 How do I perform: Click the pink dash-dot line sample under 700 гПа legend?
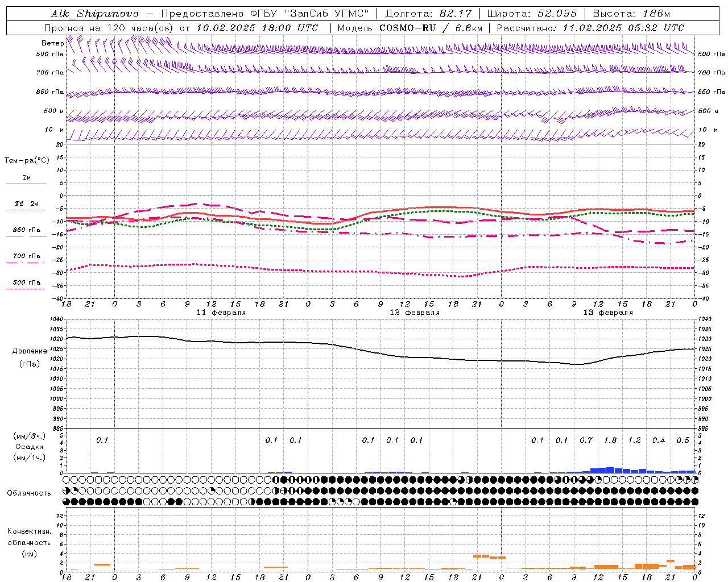pos(26,263)
